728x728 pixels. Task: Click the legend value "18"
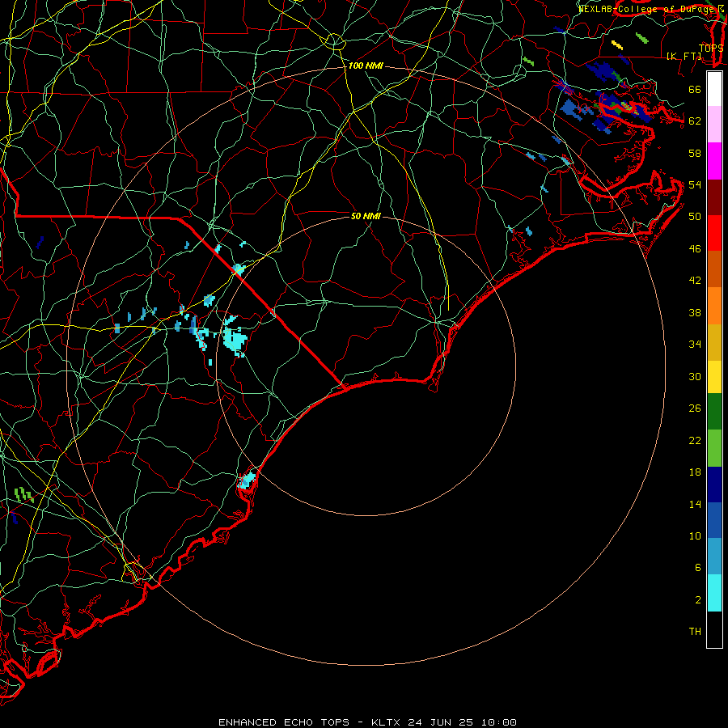[695, 472]
